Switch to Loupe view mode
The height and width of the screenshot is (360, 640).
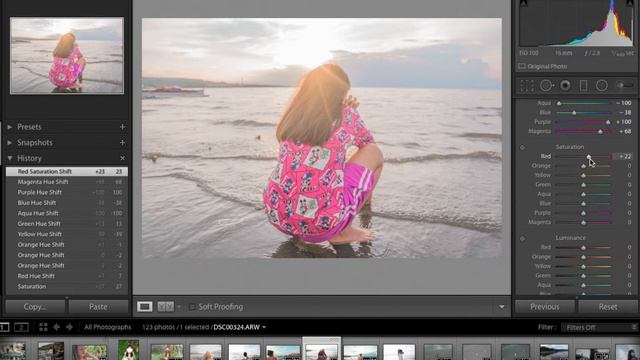click(x=144, y=307)
